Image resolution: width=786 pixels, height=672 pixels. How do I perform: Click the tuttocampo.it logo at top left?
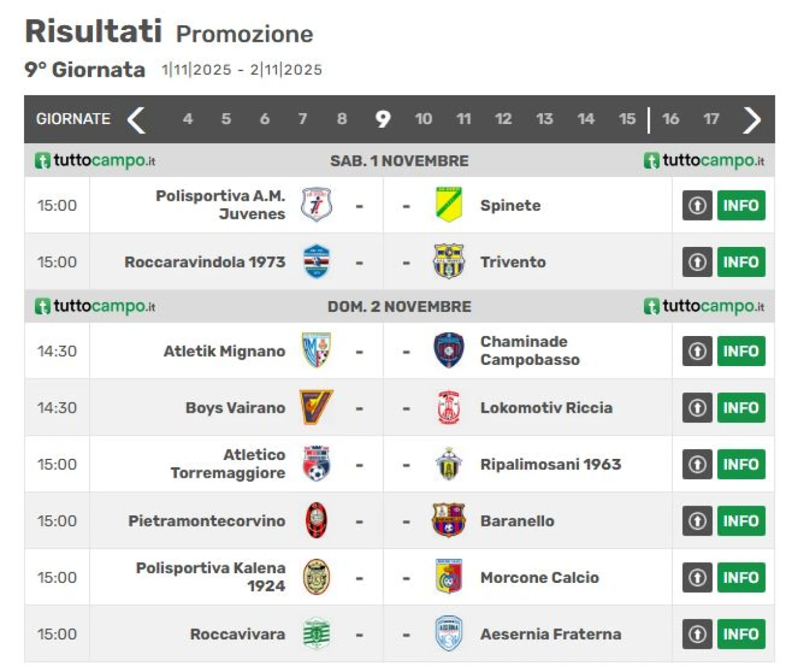click(95, 161)
